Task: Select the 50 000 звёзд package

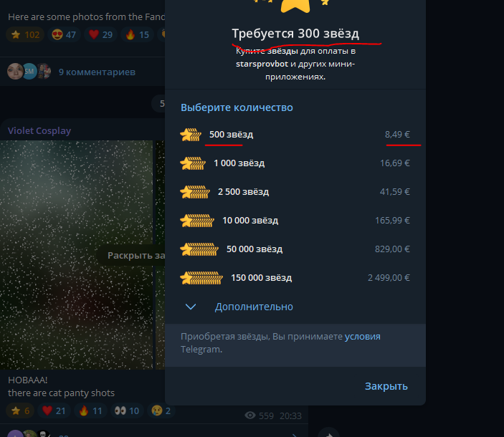Action: (295, 249)
